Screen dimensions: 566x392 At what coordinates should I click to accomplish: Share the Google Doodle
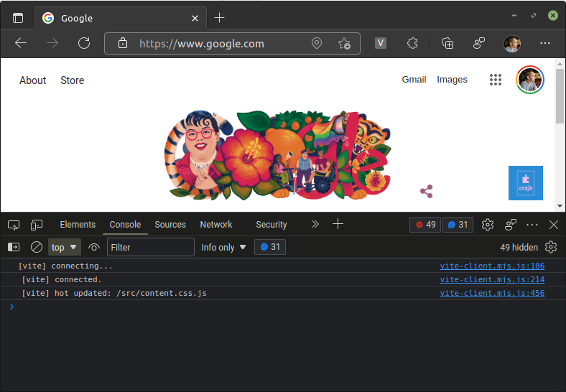tap(427, 191)
